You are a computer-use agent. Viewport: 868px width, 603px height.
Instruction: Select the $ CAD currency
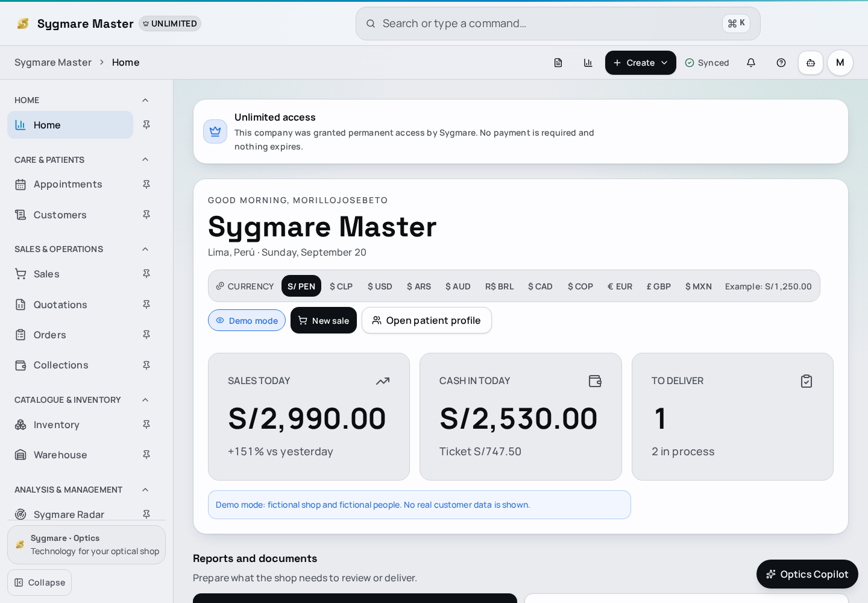coord(540,286)
